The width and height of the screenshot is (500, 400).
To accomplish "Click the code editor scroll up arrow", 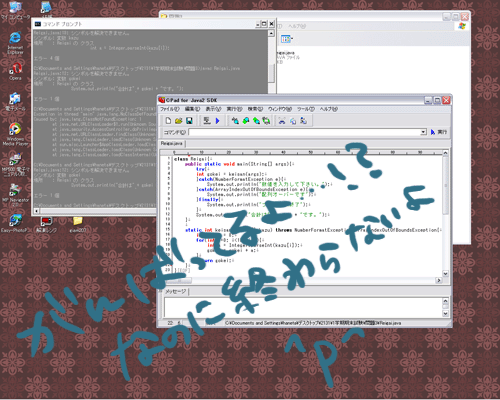I will click(445, 153).
